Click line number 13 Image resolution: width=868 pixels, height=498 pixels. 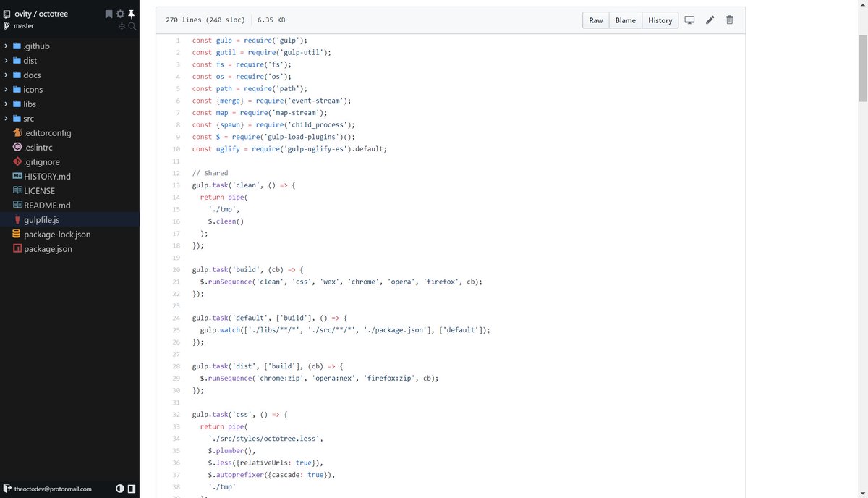pyautogui.click(x=176, y=185)
